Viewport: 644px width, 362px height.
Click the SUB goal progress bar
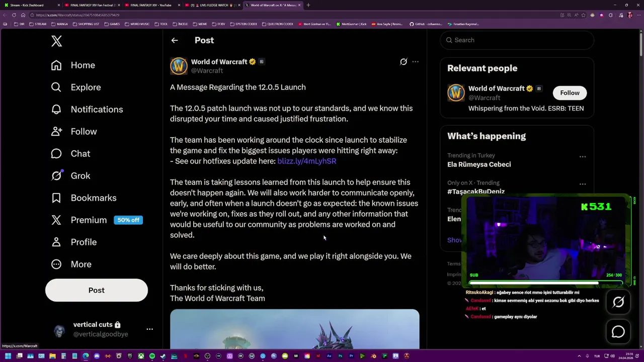click(x=546, y=282)
